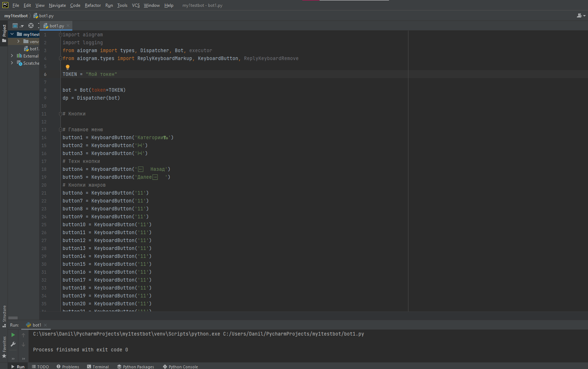The width and height of the screenshot is (588, 369).
Task: Open the Refactor menu
Action: point(93,5)
